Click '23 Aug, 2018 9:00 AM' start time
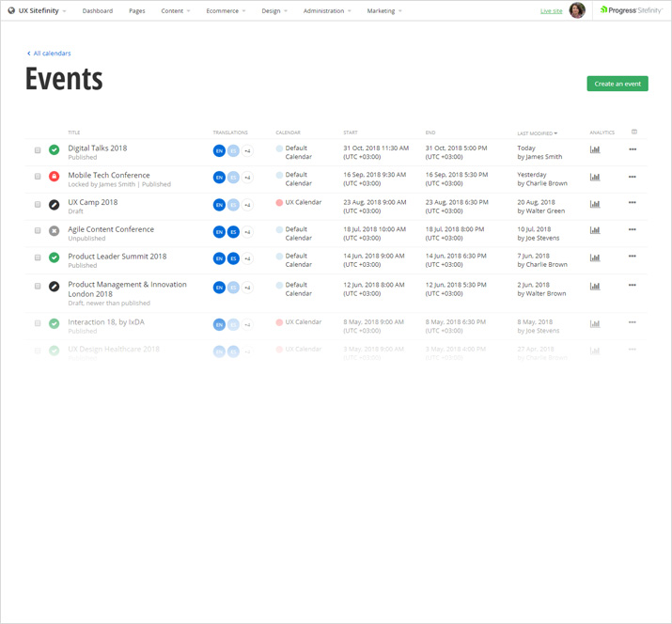Viewport: 672px width, 624px height. [x=375, y=202]
